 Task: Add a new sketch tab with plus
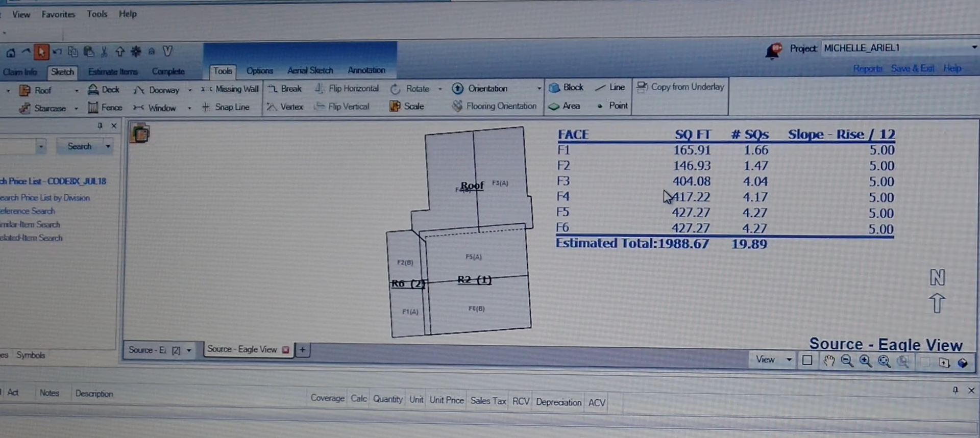302,350
